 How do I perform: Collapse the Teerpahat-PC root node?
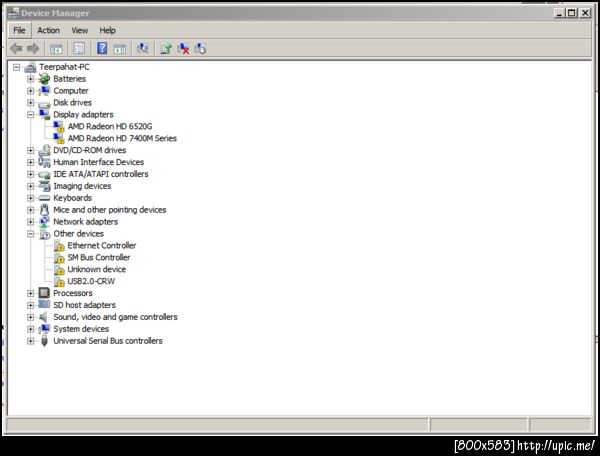pyautogui.click(x=16, y=67)
